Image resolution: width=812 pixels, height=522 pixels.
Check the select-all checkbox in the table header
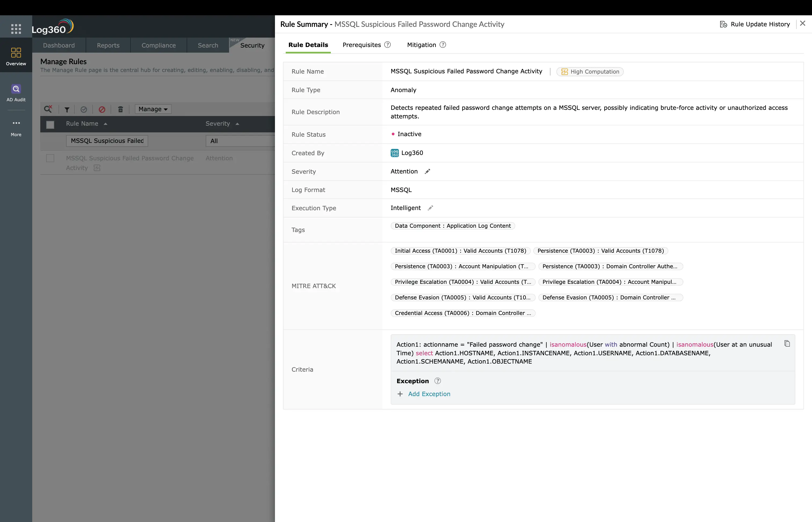tap(50, 125)
